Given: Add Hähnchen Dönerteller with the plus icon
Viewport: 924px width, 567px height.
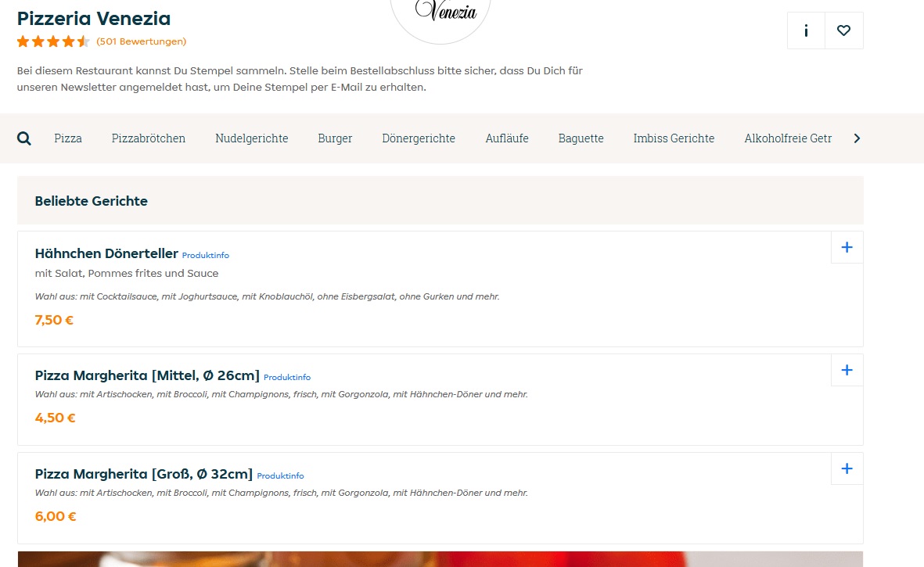Looking at the screenshot, I should (847, 247).
